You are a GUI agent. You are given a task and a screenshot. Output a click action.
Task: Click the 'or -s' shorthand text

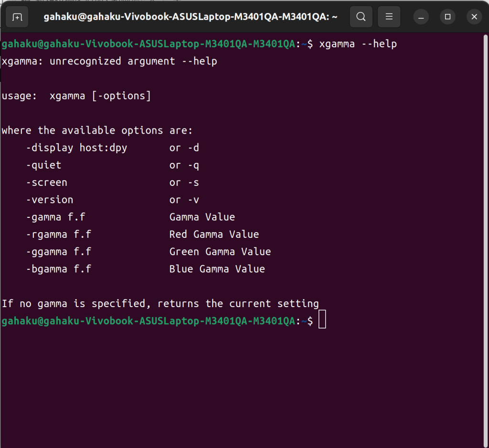(184, 182)
